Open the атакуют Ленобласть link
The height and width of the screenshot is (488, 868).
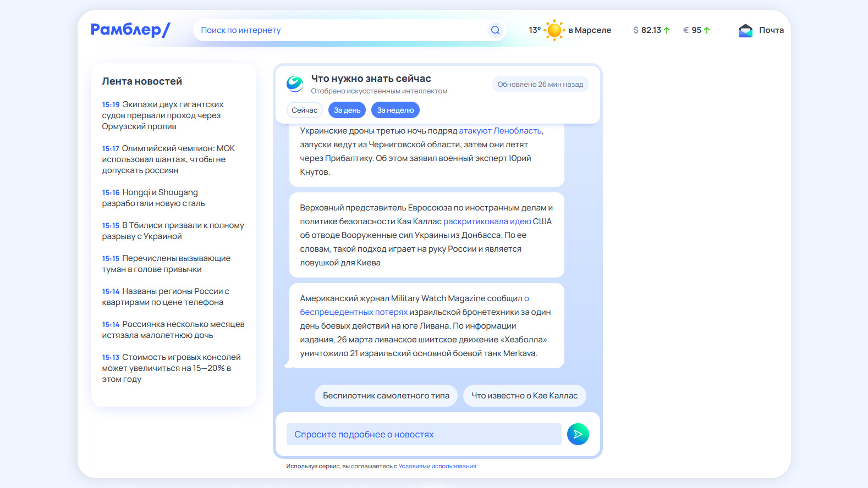click(x=501, y=131)
